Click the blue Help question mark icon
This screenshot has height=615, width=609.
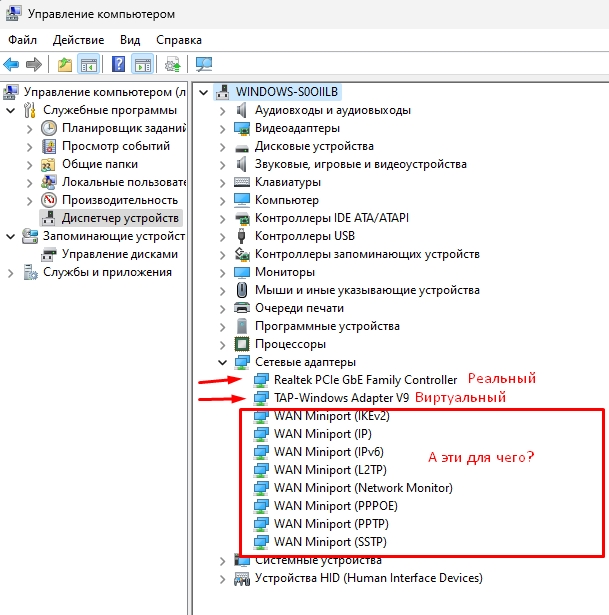tap(118, 64)
